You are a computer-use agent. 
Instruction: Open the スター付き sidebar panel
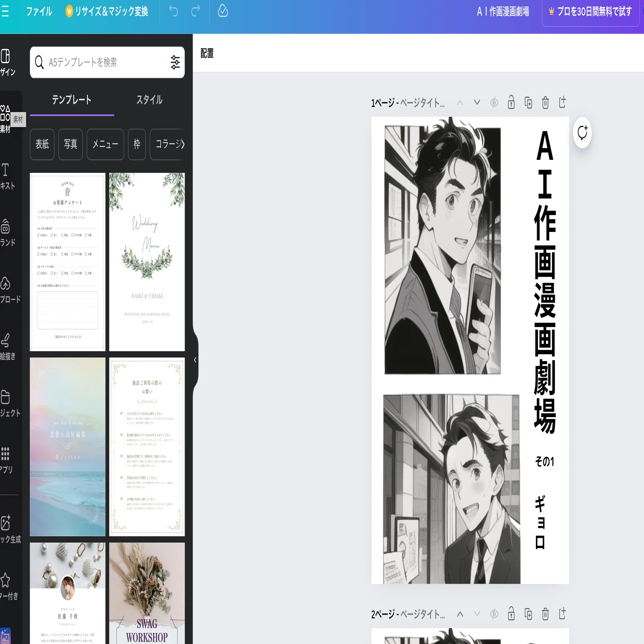point(9,586)
